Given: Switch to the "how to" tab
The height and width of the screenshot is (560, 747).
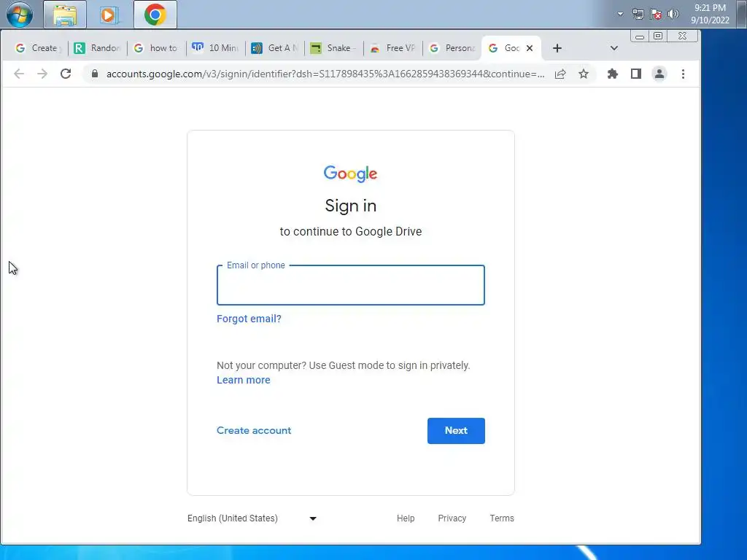Looking at the screenshot, I should [157, 48].
